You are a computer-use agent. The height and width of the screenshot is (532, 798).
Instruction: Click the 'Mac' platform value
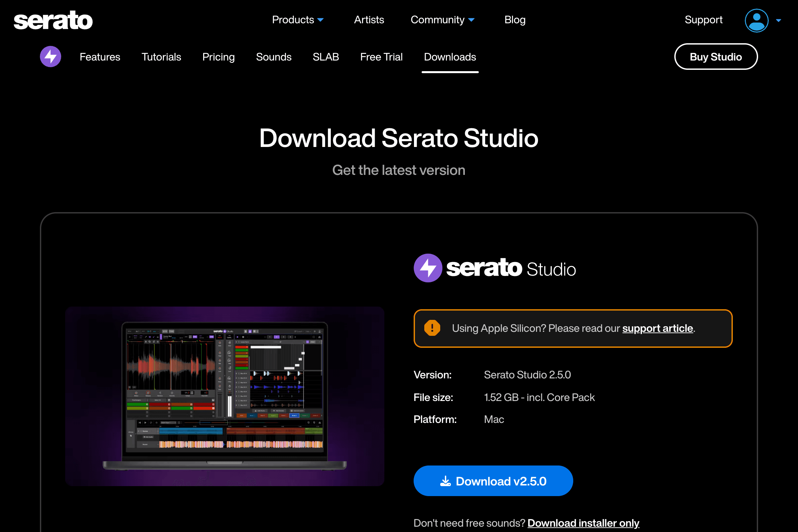pyautogui.click(x=494, y=419)
